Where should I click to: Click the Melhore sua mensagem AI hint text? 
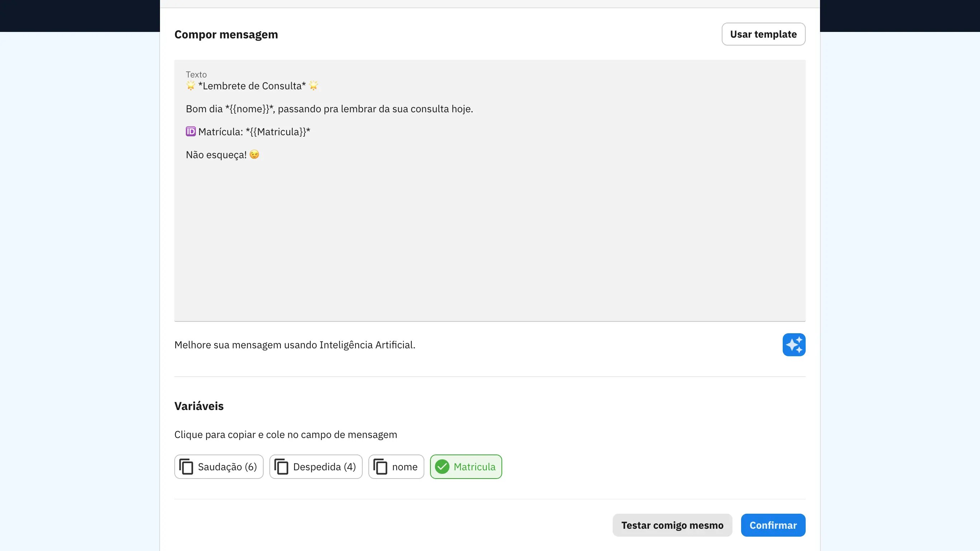[x=295, y=345]
